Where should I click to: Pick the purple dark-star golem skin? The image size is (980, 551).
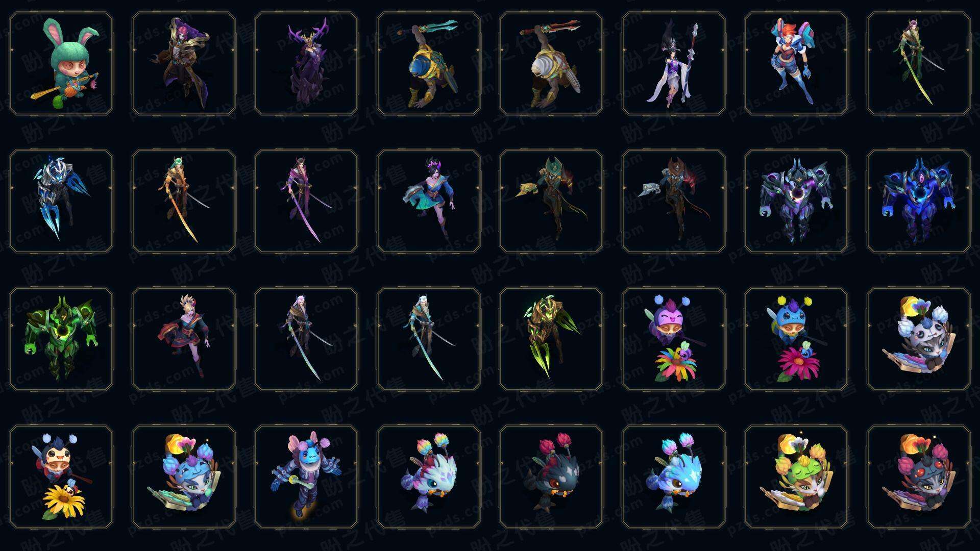(x=796, y=201)
